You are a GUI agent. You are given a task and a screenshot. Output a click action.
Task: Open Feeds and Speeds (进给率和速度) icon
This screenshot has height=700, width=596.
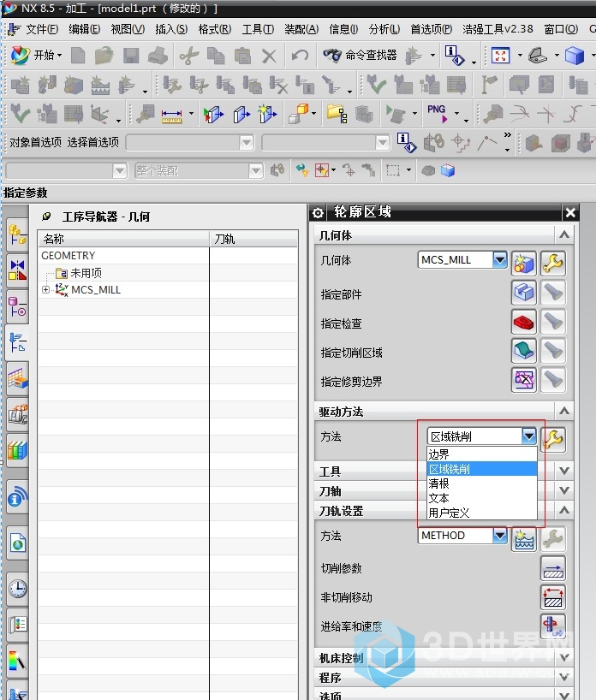[x=553, y=626]
